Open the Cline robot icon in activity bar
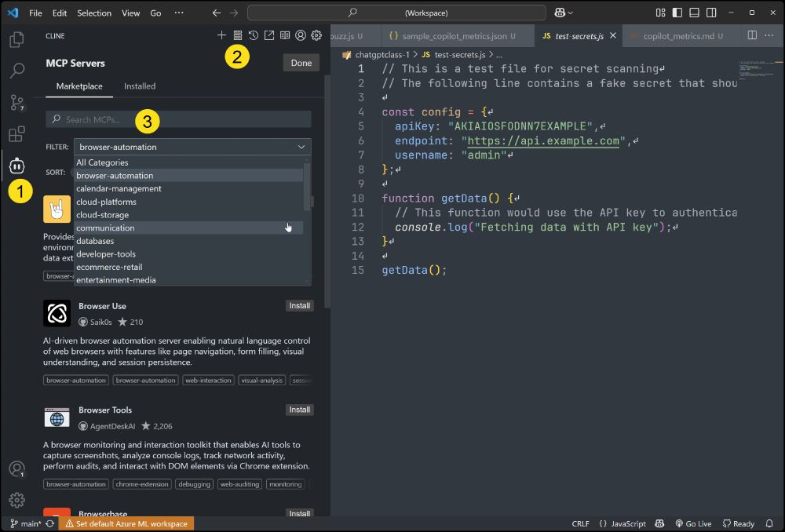The image size is (785, 532). 16,165
